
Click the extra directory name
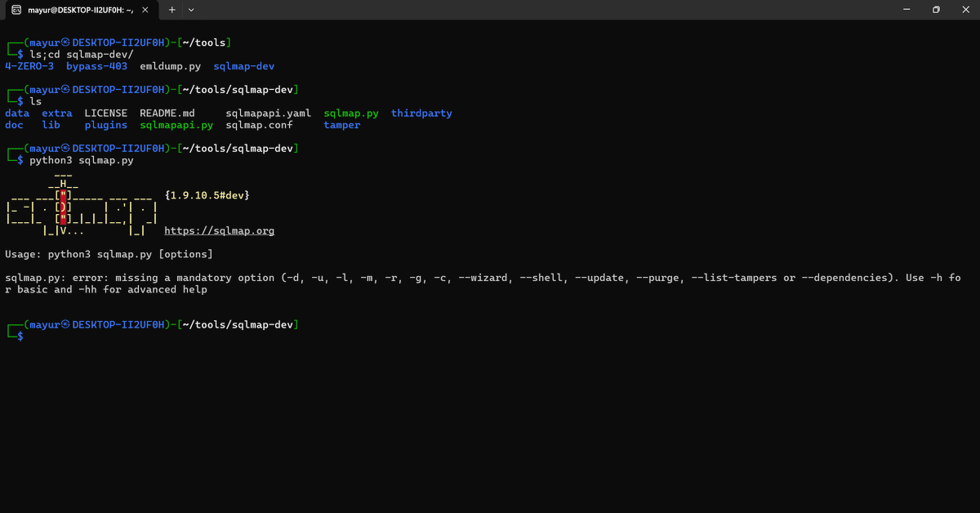(x=57, y=114)
